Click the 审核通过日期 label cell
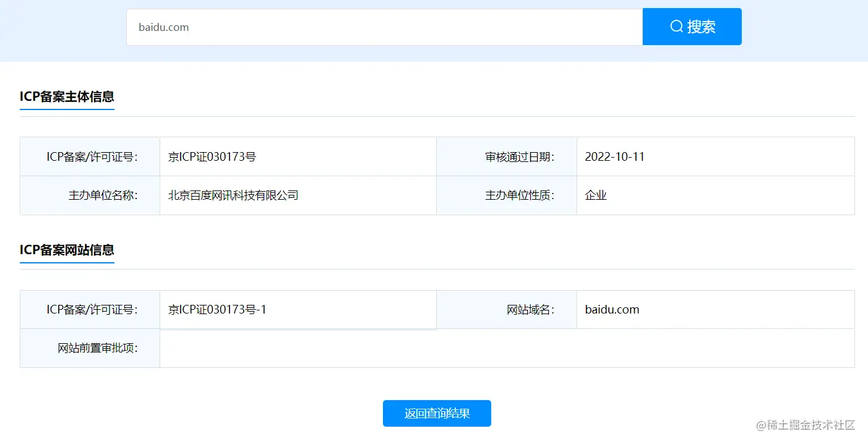Image resolution: width=868 pixels, height=444 pixels. 507,156
